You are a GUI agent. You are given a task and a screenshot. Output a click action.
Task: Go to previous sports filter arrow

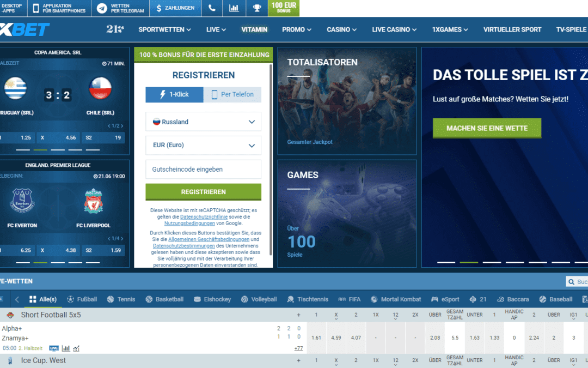pos(17,299)
